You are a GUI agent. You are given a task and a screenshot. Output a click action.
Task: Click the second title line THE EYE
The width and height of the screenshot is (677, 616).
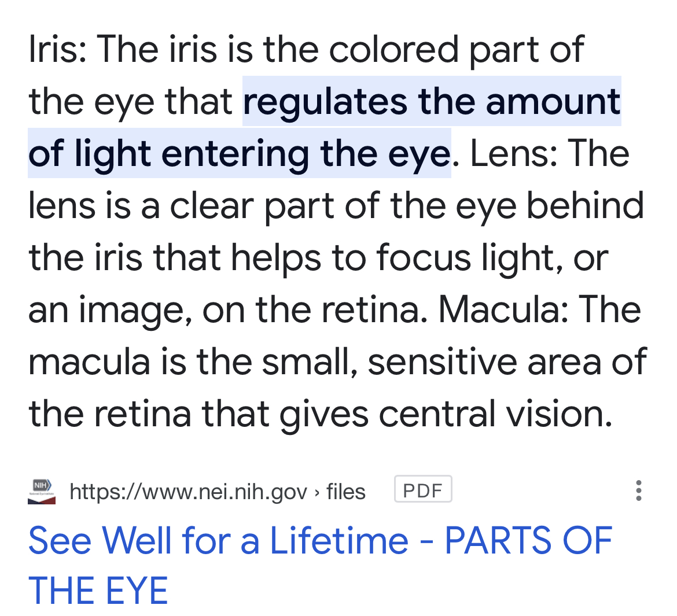click(98, 591)
